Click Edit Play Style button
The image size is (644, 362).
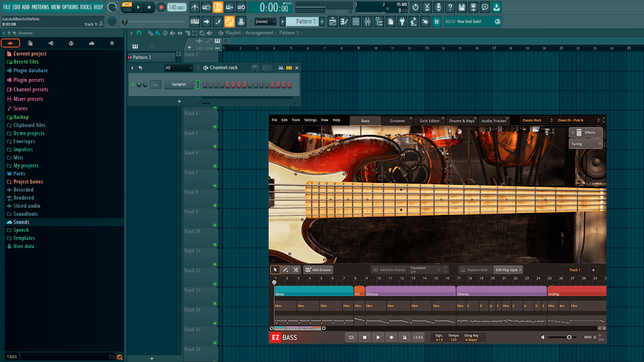[508, 270]
